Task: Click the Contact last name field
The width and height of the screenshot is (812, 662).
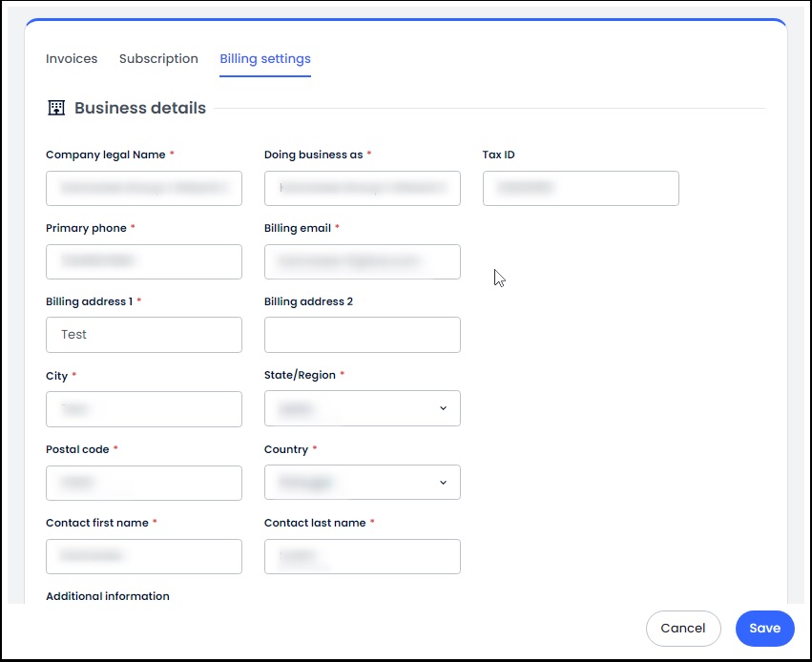Action: pyautogui.click(x=362, y=556)
